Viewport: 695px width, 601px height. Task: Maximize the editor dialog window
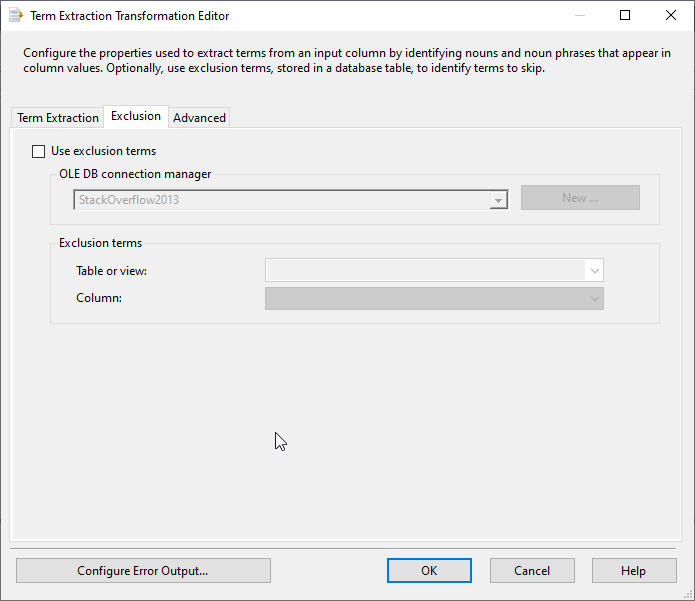625,16
